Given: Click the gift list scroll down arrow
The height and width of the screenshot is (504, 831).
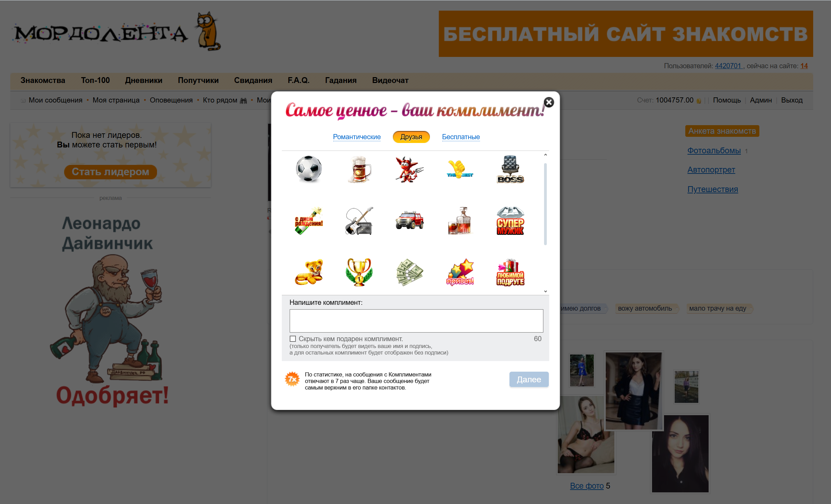Looking at the screenshot, I should pos(545,291).
